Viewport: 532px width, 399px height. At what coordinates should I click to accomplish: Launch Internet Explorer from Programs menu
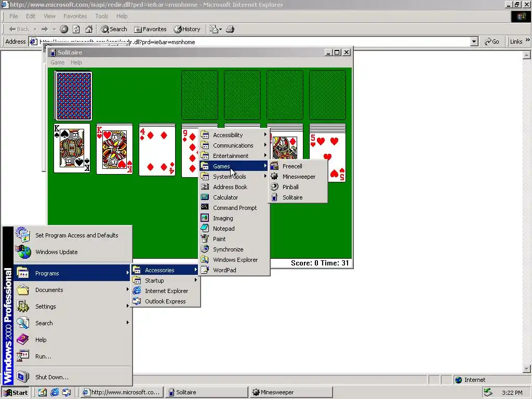166,291
